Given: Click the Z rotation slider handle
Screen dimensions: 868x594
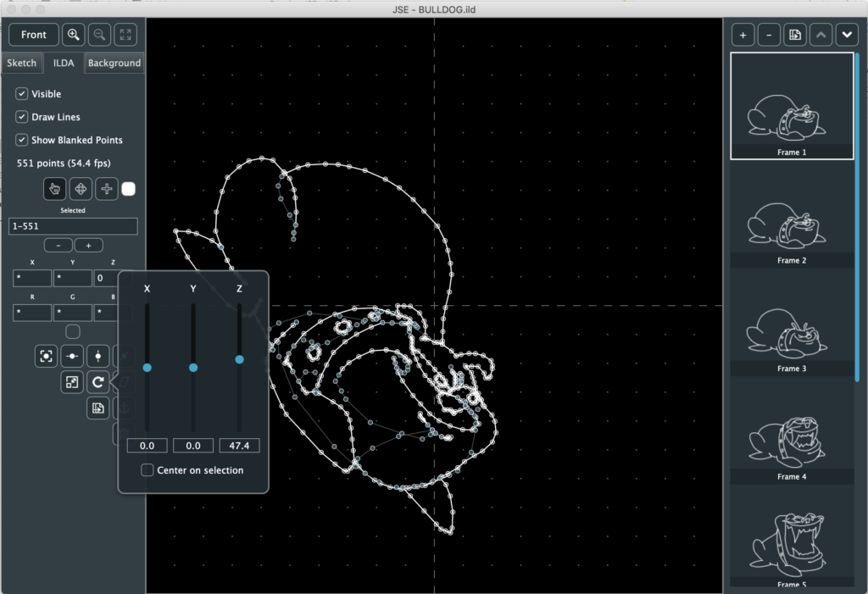Looking at the screenshot, I should pos(239,359).
